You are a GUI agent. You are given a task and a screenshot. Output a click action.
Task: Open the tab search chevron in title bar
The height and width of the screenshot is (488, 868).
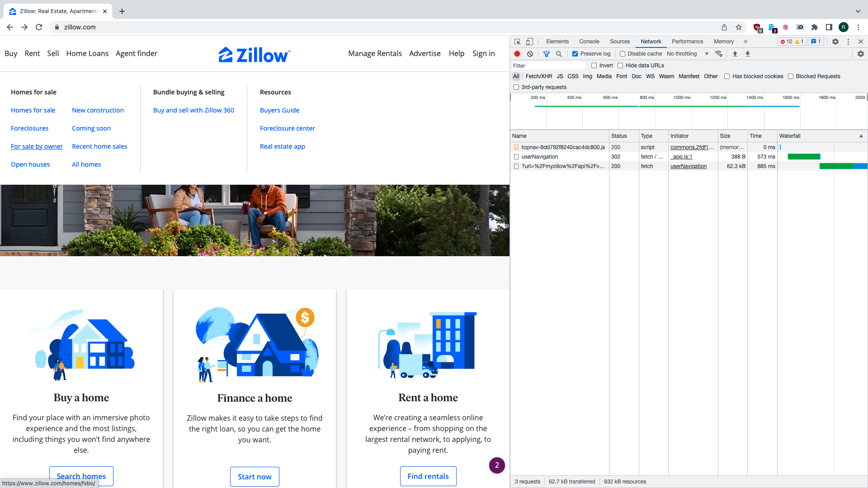click(858, 11)
